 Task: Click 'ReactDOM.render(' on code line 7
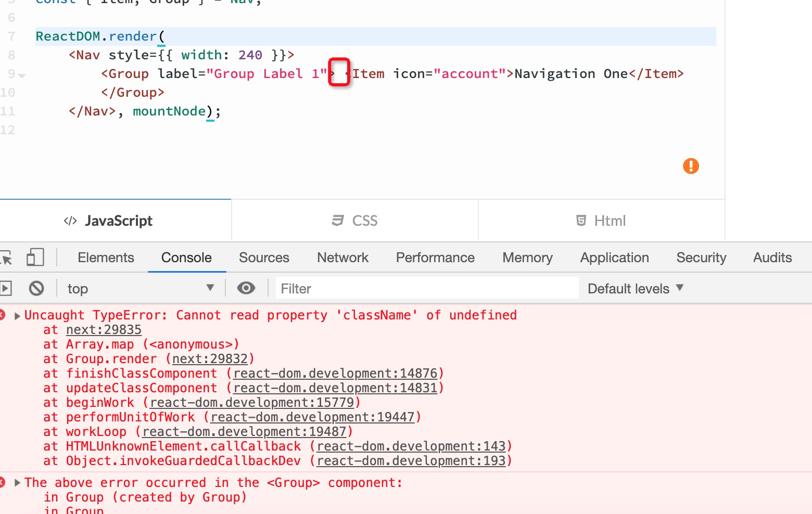pyautogui.click(x=100, y=36)
